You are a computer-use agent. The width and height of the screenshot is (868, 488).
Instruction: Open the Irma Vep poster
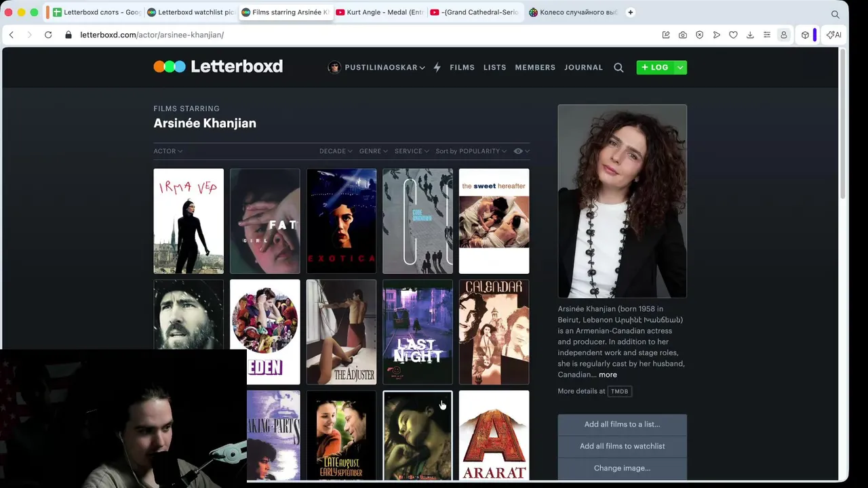(x=189, y=221)
